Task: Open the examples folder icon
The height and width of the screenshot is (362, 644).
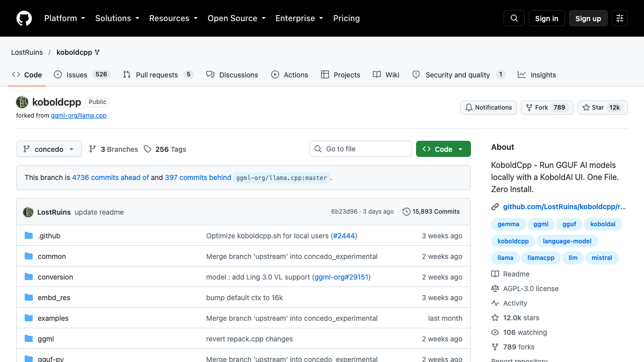Action: [29, 318]
